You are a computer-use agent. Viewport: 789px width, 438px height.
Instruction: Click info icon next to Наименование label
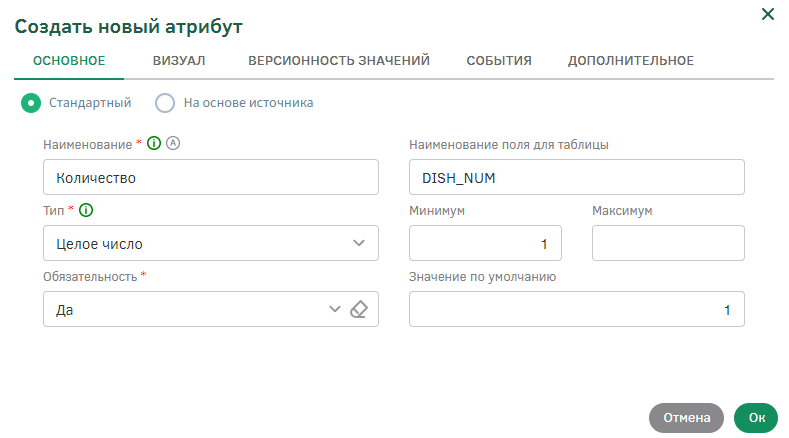coord(154,144)
